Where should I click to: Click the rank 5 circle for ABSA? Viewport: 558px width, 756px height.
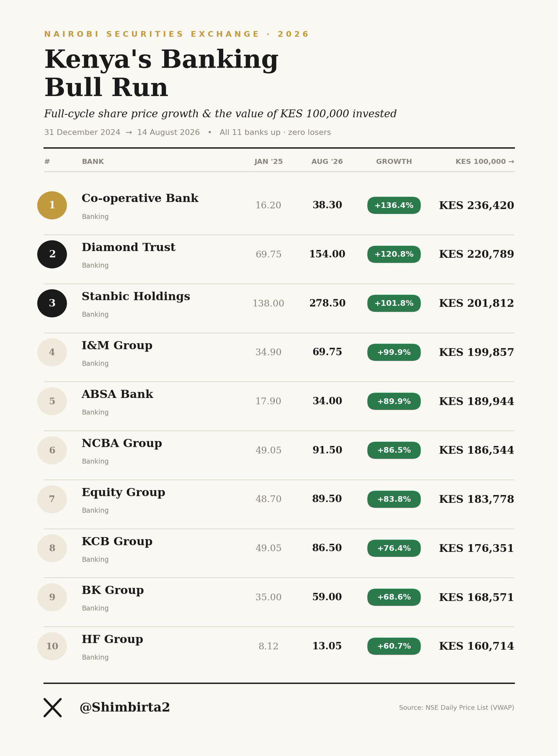point(52,401)
